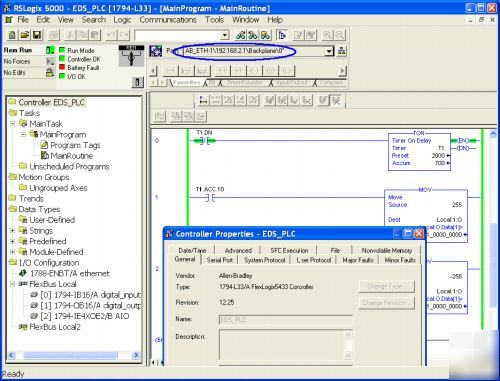Open the Communications menu

point(168,20)
